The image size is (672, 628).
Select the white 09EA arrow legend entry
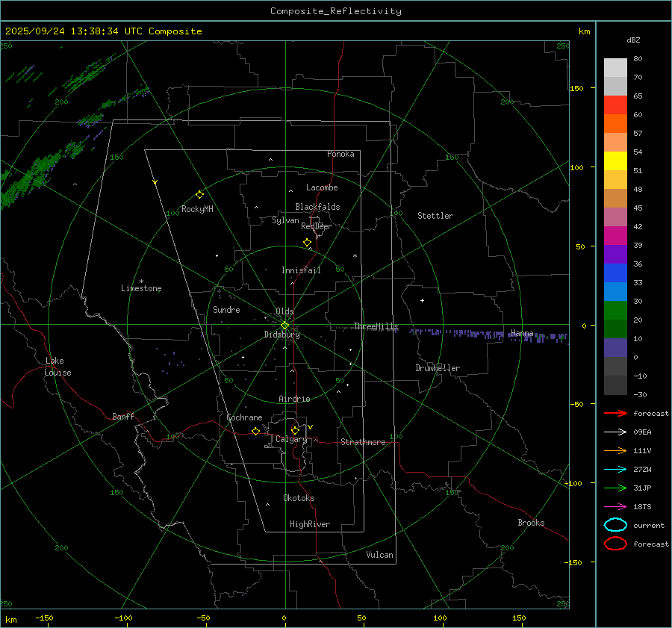[x=615, y=432]
